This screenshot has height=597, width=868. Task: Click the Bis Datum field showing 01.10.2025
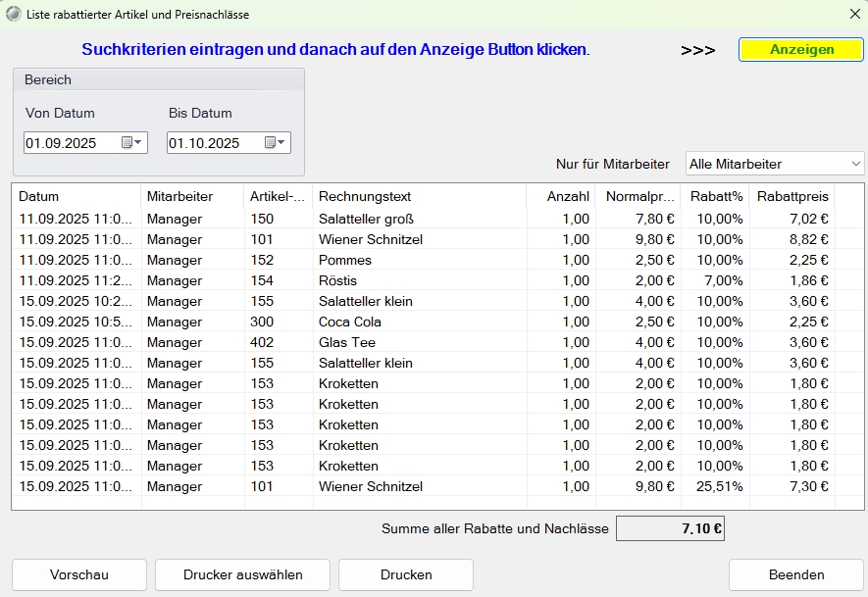pos(229,143)
